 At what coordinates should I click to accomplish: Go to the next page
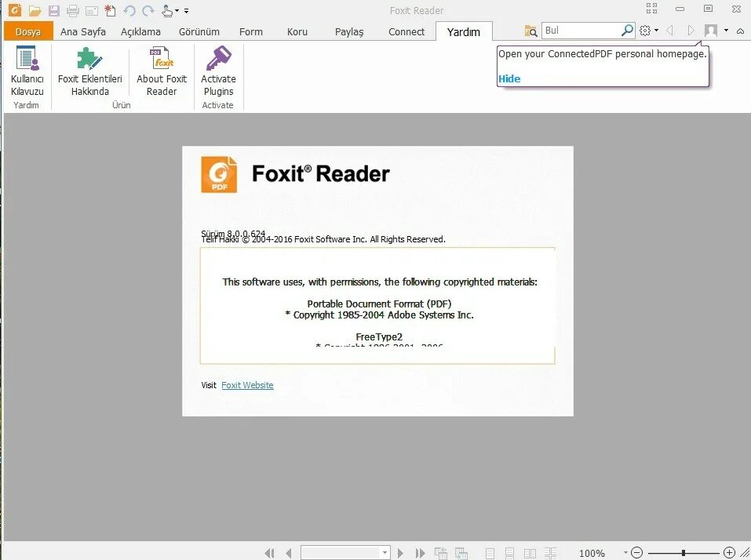(x=400, y=553)
